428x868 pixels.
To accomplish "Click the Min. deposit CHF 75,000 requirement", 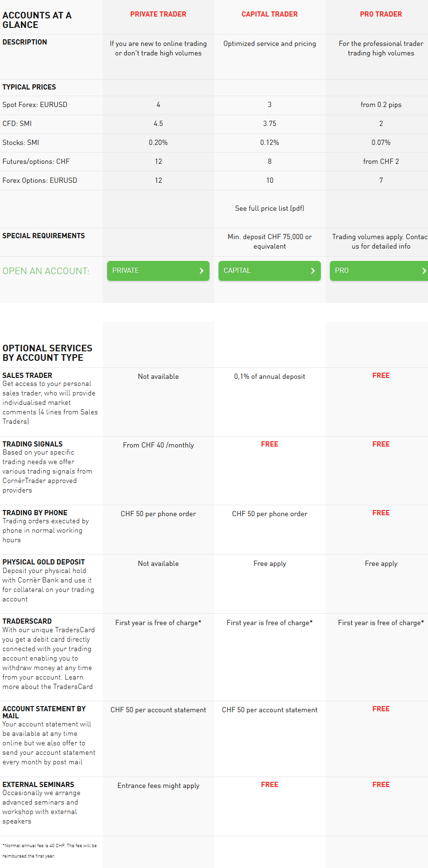I will [270, 242].
